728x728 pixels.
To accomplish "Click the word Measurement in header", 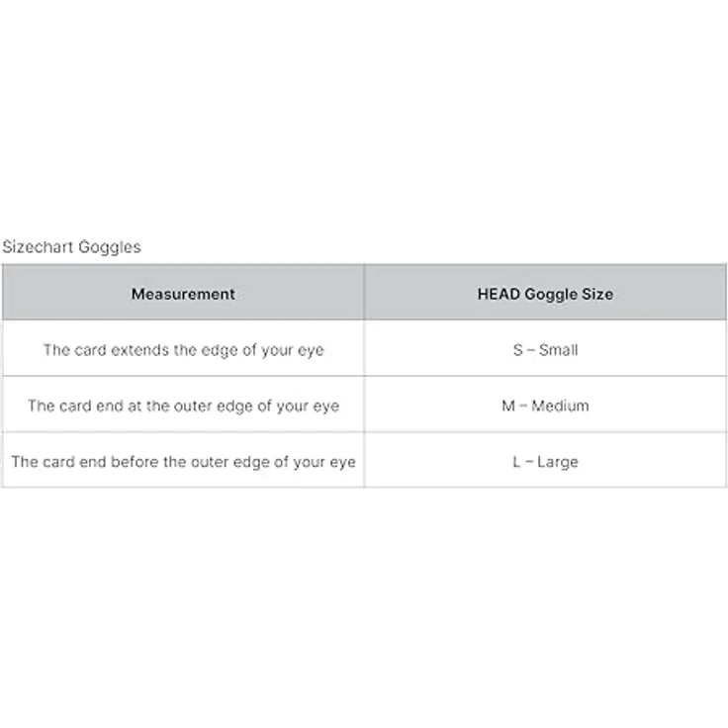I will point(183,294).
